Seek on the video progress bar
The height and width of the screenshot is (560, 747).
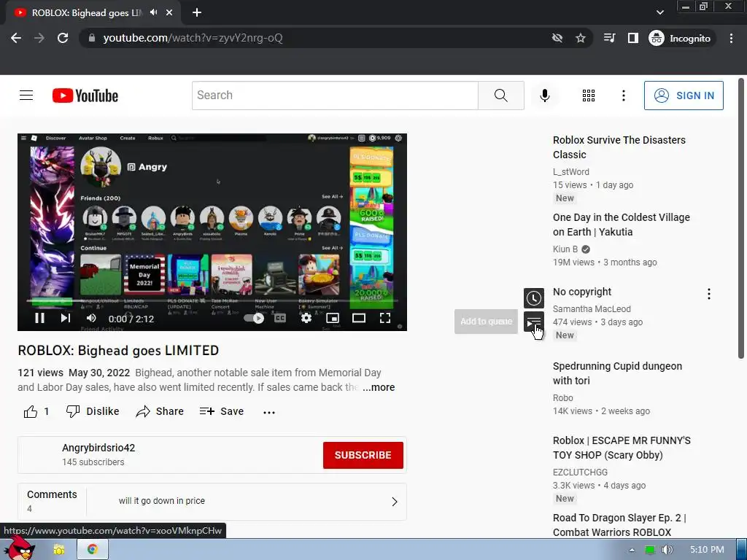pos(212,301)
